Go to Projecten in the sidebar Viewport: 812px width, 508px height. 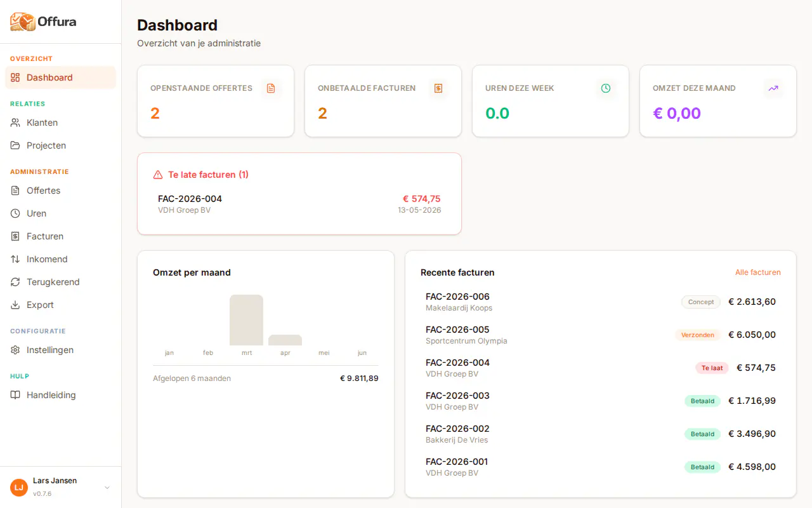pos(60,145)
